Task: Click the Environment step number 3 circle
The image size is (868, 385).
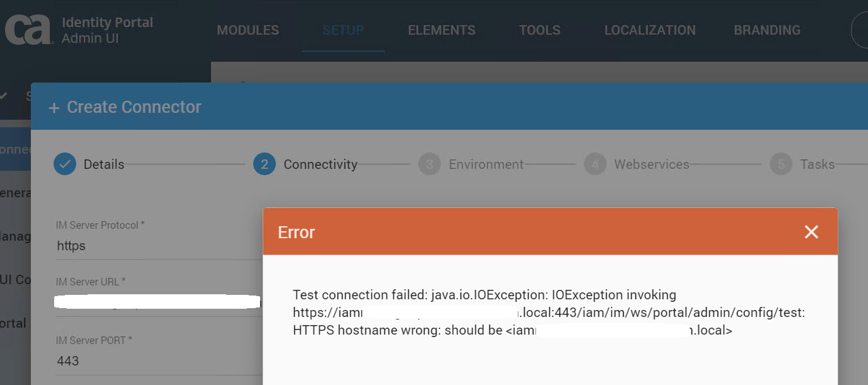Action: pos(430,164)
